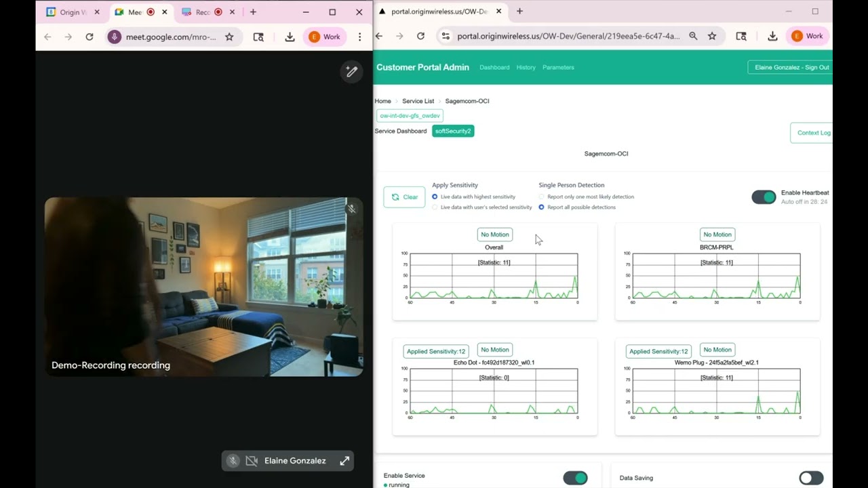
Task: Go forward in the Meet browser window
Action: pos(68,37)
